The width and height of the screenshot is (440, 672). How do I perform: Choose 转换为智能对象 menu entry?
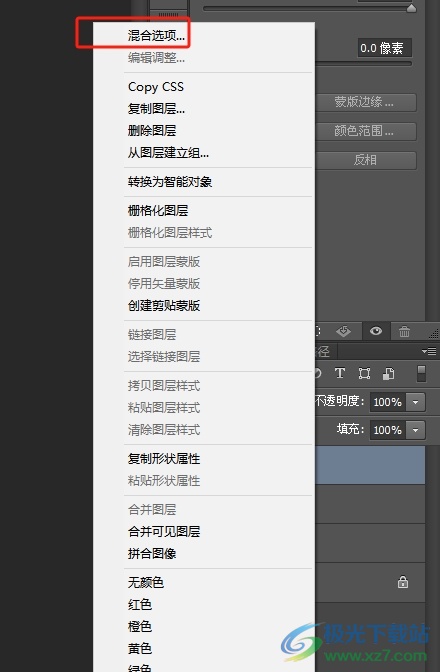pos(170,182)
